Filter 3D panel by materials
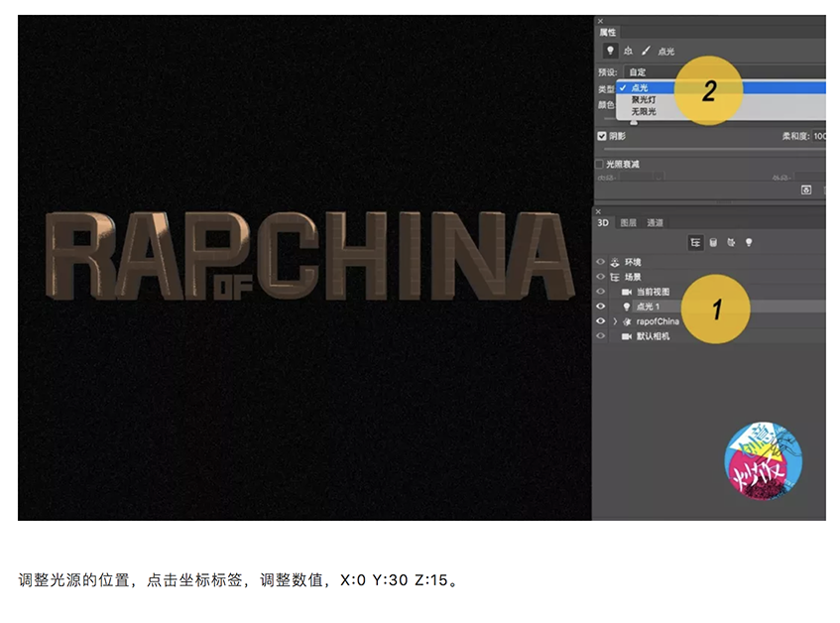The image size is (840, 623). (x=731, y=243)
